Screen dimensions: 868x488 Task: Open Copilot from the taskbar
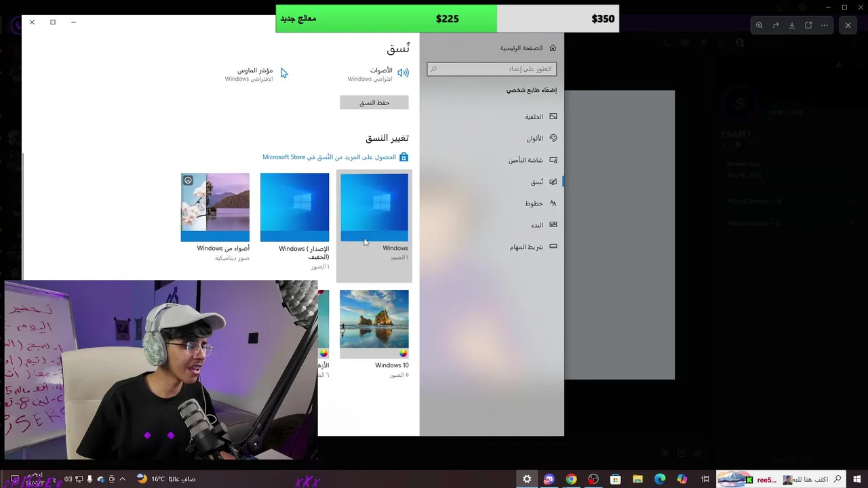[x=682, y=479]
